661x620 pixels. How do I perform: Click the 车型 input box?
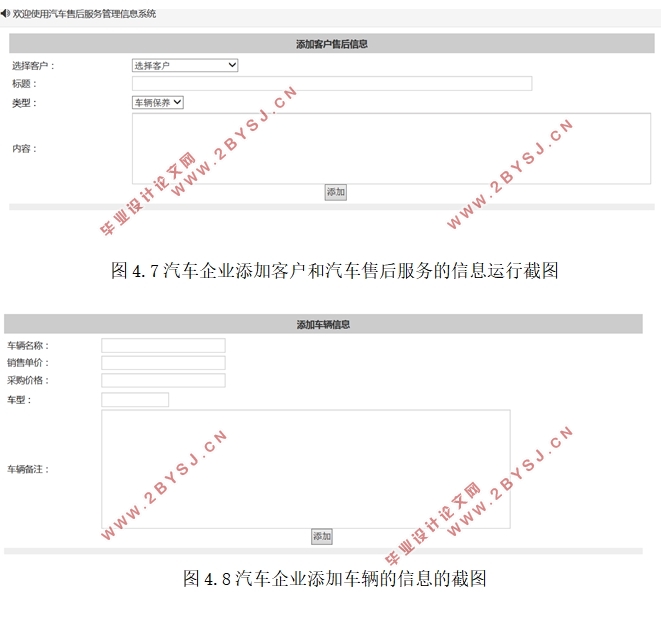click(x=135, y=400)
